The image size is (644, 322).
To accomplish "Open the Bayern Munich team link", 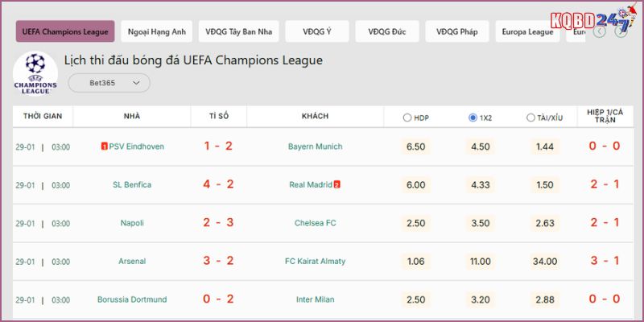I will tap(315, 147).
